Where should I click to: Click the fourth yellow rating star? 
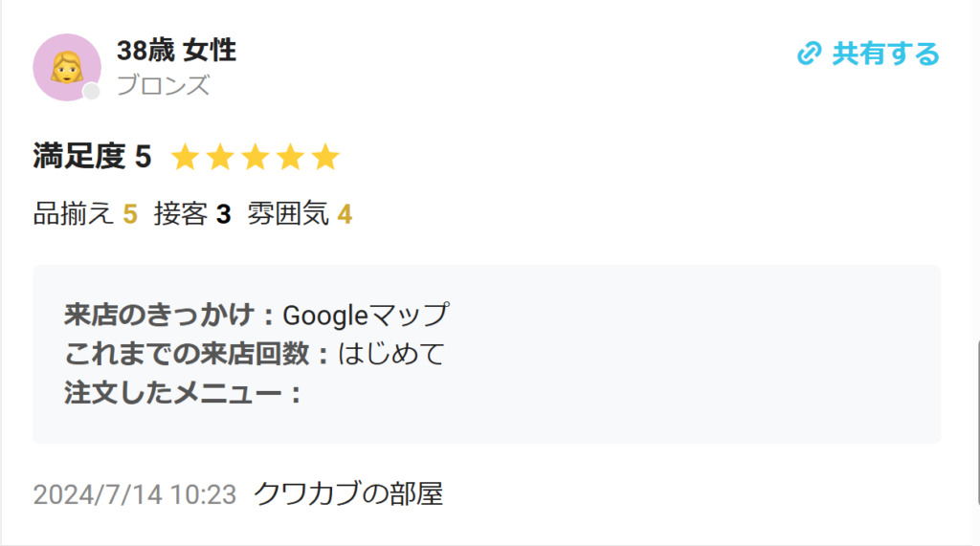291,157
